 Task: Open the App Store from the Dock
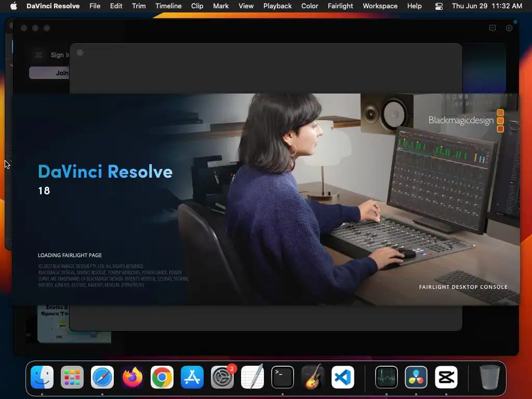click(x=192, y=377)
